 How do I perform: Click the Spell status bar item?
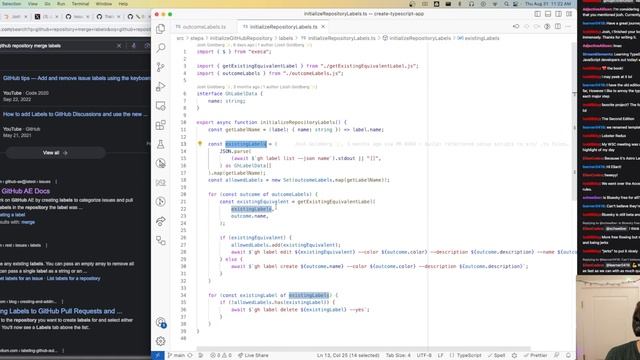(x=497, y=356)
